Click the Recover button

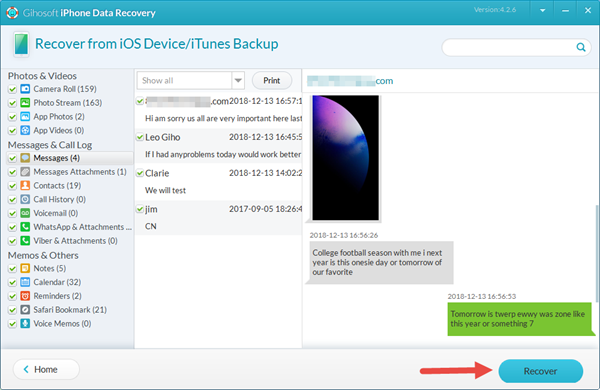pos(541,371)
